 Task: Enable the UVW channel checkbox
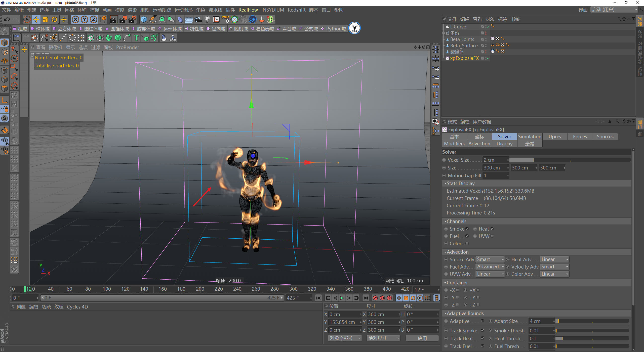492,236
